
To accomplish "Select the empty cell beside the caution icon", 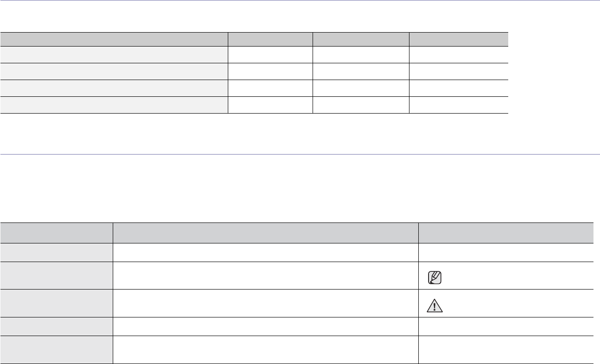I will tap(266, 303).
